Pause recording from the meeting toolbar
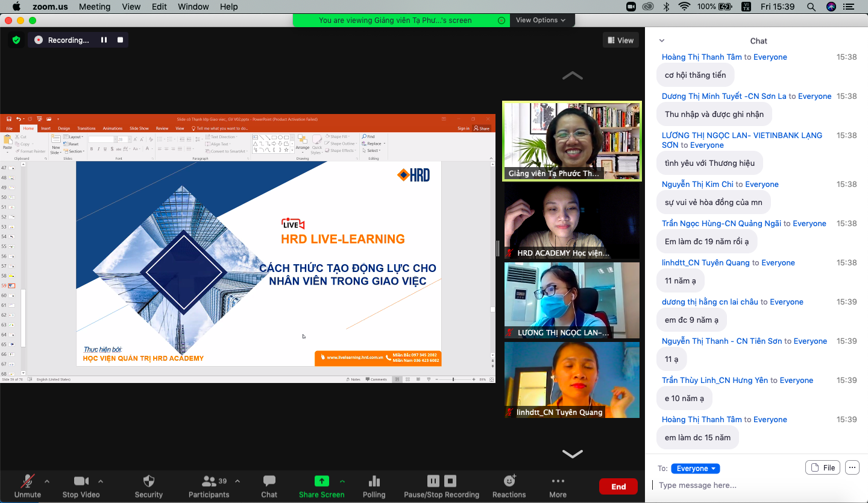The image size is (868, 503). pyautogui.click(x=433, y=481)
